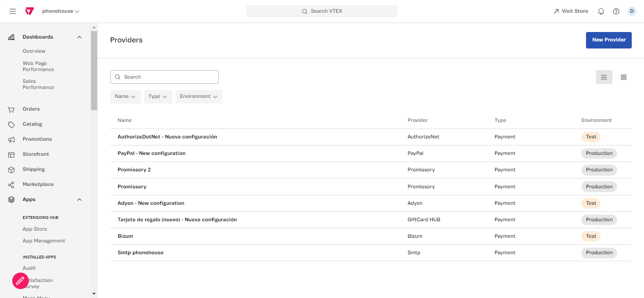Click the Dashboards chart icon
Screen dimensions: 644x298
click(11, 37)
